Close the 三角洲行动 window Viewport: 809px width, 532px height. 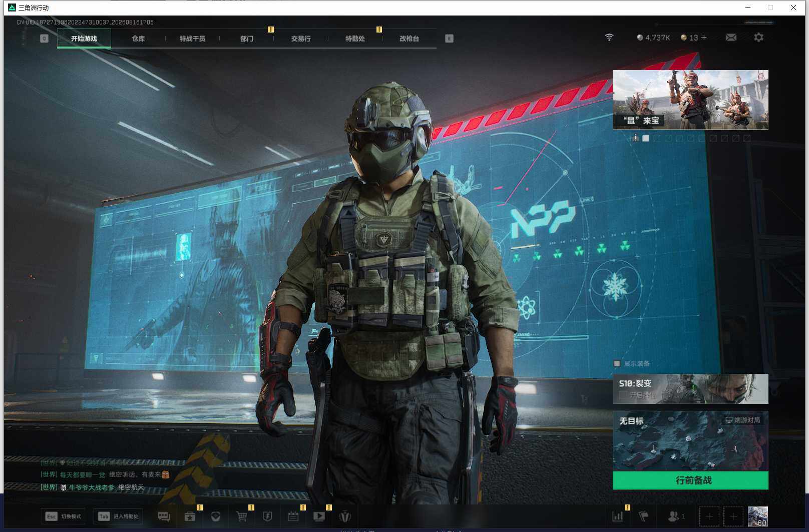coord(793,8)
